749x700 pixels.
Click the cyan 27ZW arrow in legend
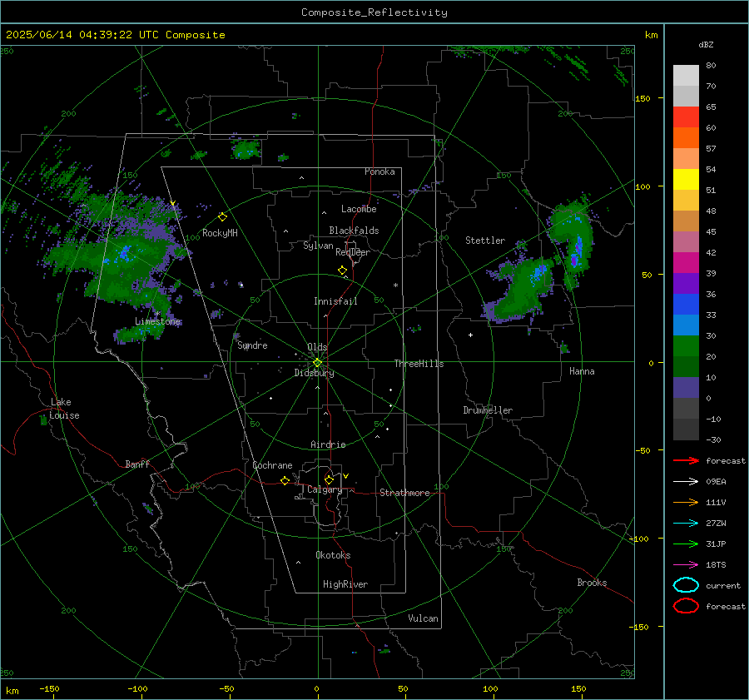tap(686, 523)
